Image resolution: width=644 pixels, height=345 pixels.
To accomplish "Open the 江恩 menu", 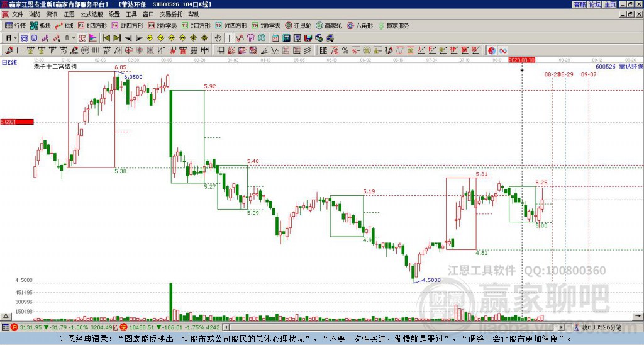I will [69, 14].
